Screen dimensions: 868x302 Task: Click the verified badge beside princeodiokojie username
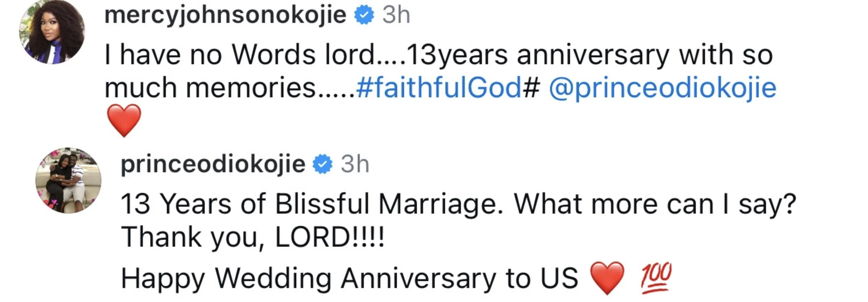click(x=323, y=164)
